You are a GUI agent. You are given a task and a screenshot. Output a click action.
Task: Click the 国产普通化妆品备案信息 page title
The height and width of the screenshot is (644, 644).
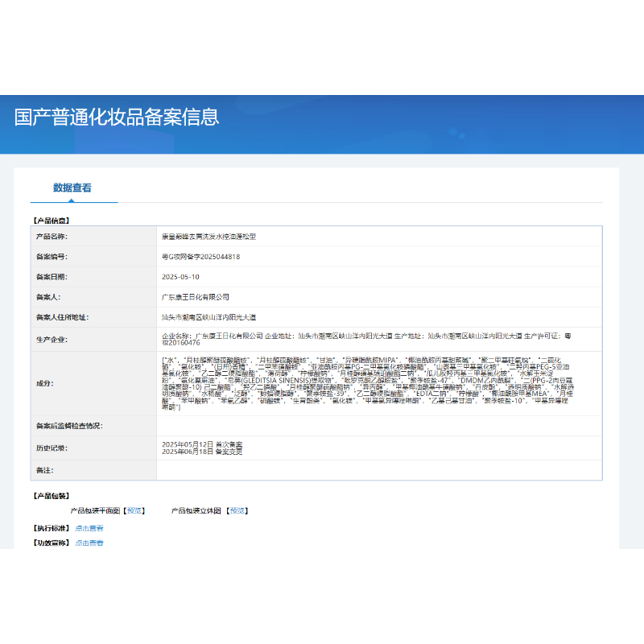click(x=117, y=118)
